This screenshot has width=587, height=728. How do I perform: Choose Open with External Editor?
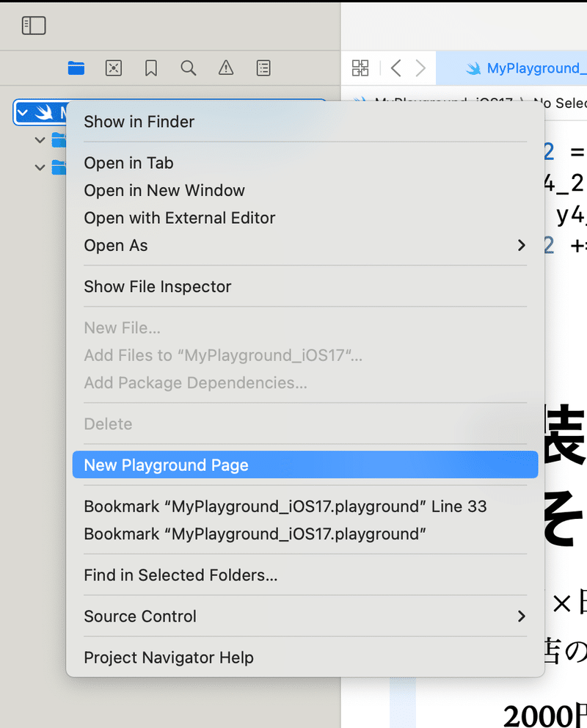point(305,218)
